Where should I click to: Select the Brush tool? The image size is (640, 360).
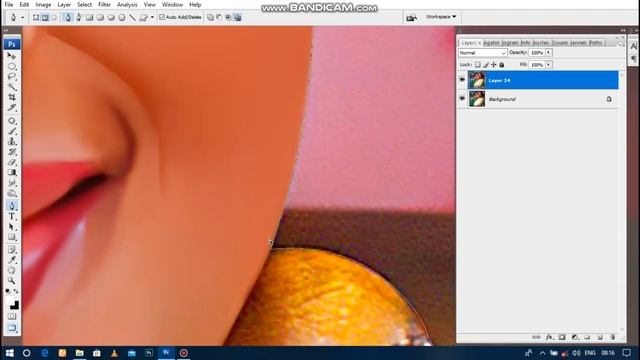coord(12,131)
